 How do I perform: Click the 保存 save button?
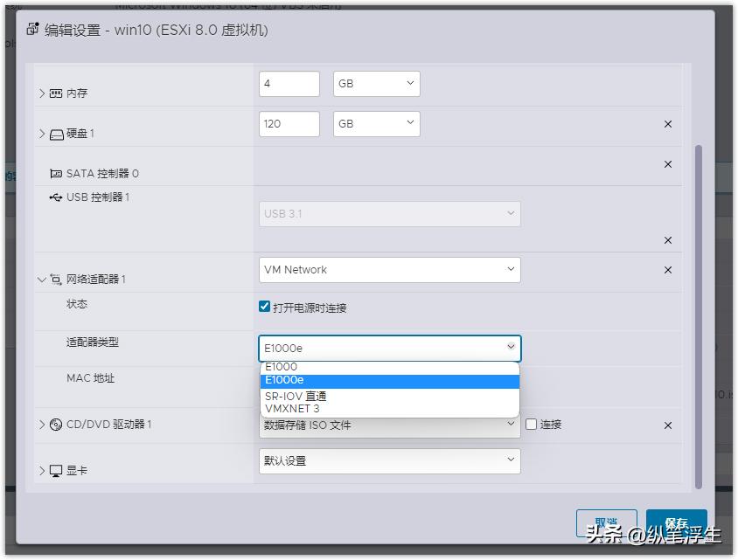pos(676,523)
